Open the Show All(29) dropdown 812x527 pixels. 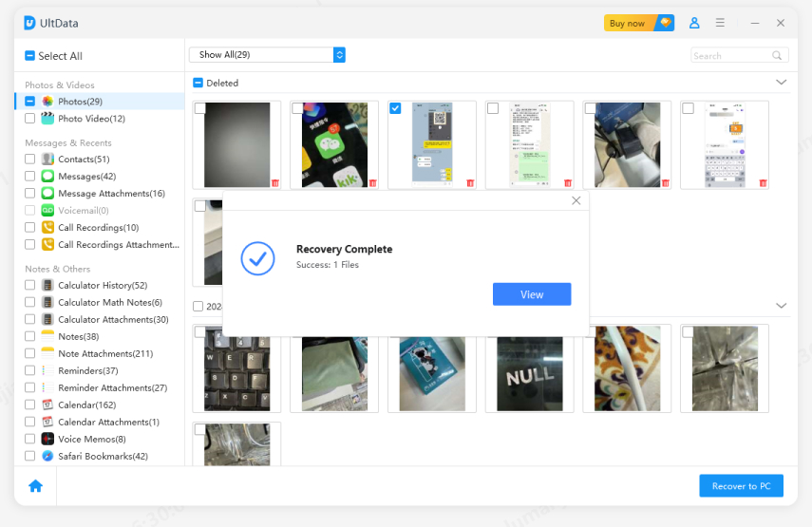point(267,55)
